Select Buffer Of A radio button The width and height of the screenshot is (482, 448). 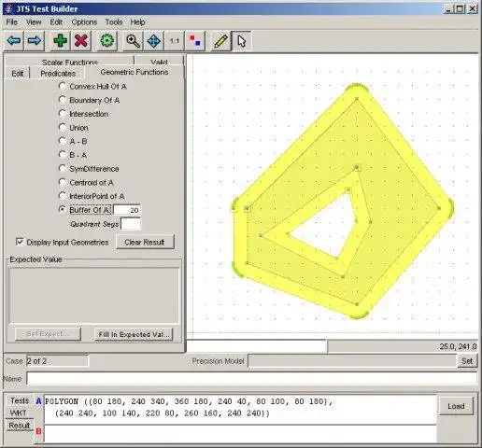coord(63,209)
